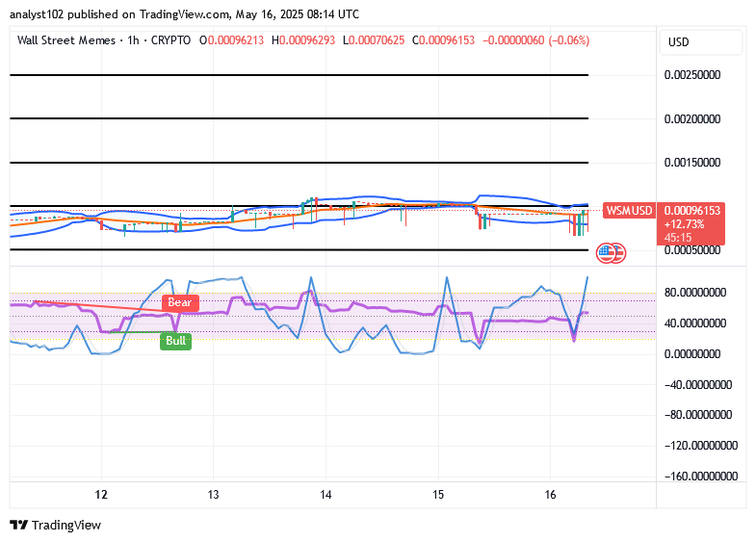Click date 16 on the time axis

(550, 495)
